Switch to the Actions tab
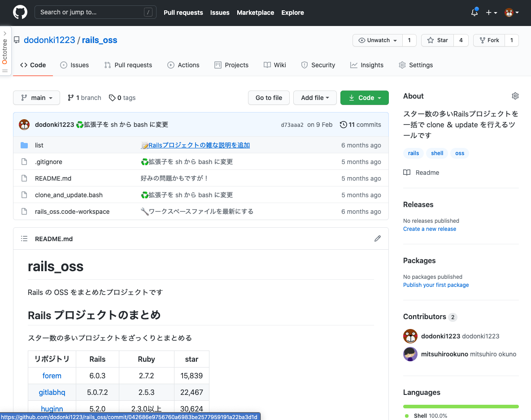The image size is (531, 420). pyautogui.click(x=183, y=65)
